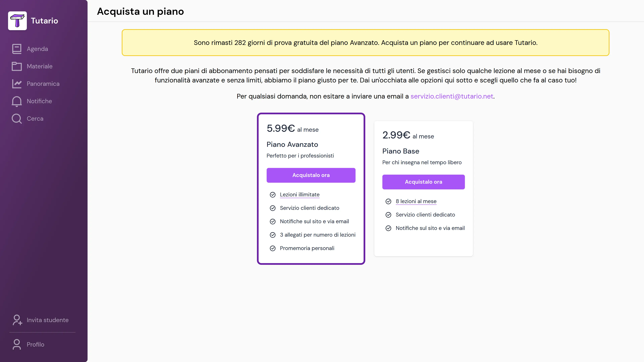Open the Profilo user icon
The image size is (644, 362).
tap(17, 344)
